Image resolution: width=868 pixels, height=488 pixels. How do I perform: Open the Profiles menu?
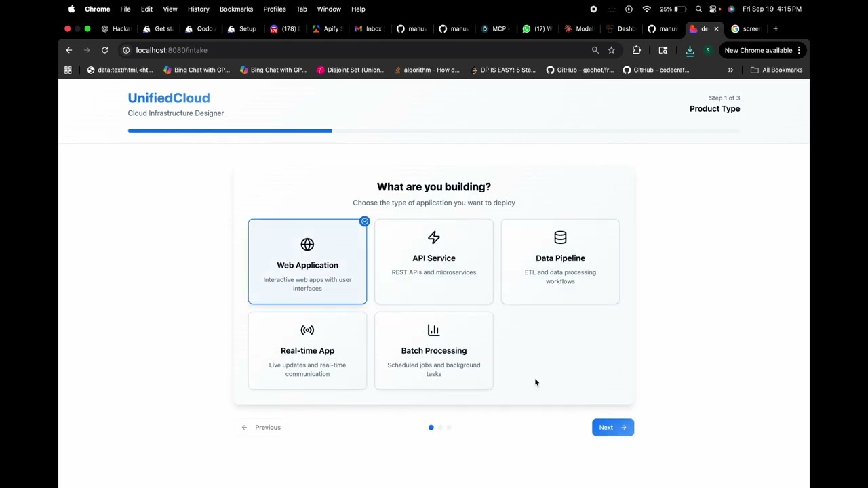[275, 9]
